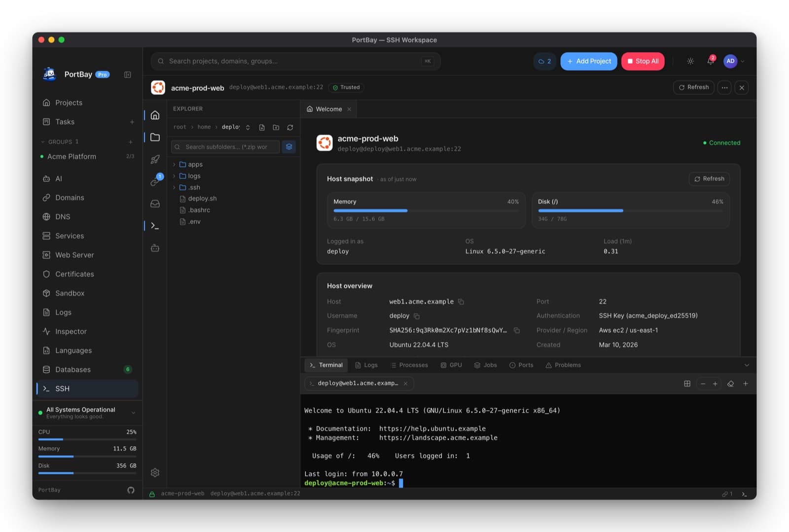Expand the All Systems Operational status
Screen dimensions: 789x532
133,413
